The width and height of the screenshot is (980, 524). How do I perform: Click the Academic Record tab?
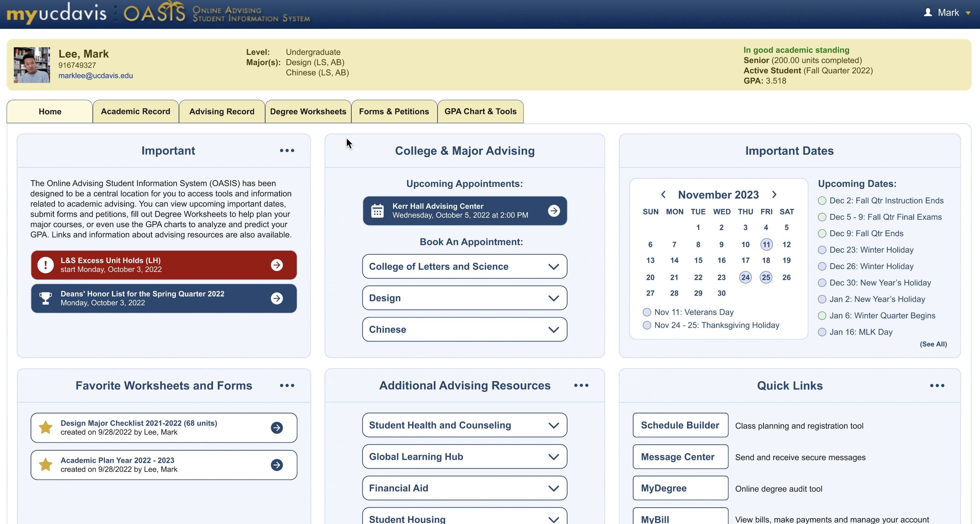click(136, 112)
